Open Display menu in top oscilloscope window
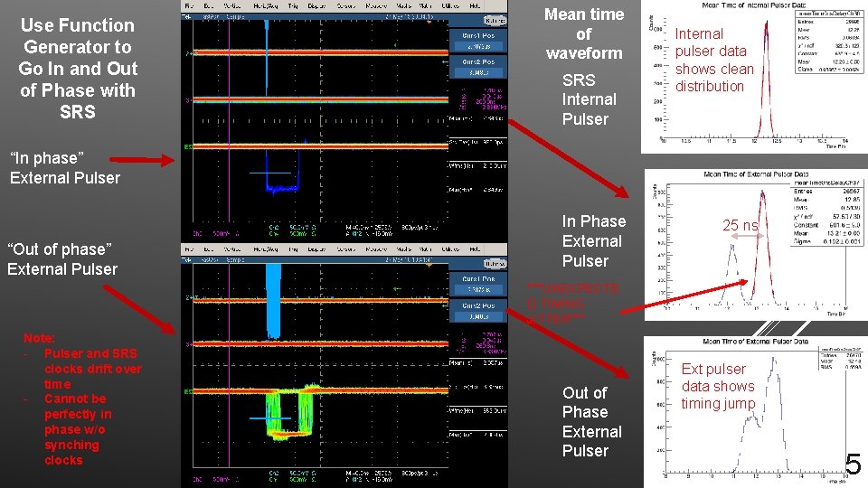This screenshot has height=488, width=868. (x=316, y=6)
